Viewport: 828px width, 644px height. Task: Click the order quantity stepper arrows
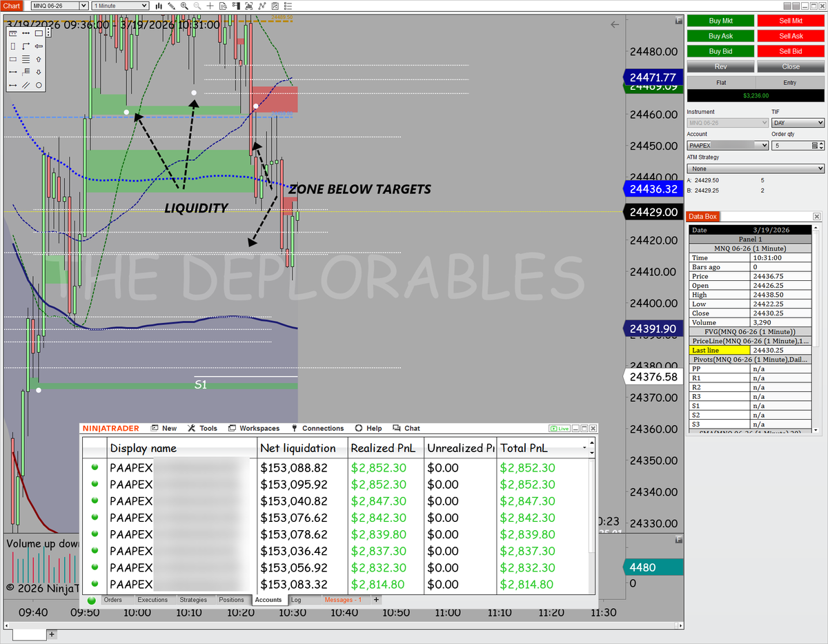821,146
